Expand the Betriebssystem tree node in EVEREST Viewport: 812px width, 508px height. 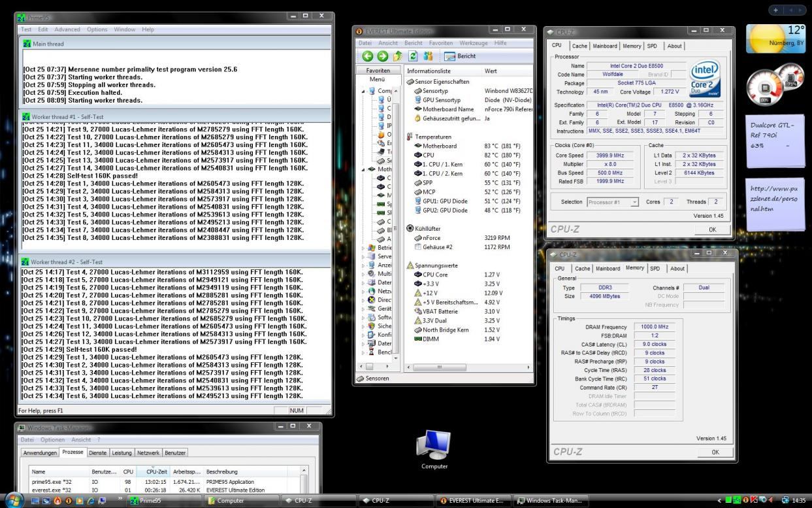tap(365, 248)
